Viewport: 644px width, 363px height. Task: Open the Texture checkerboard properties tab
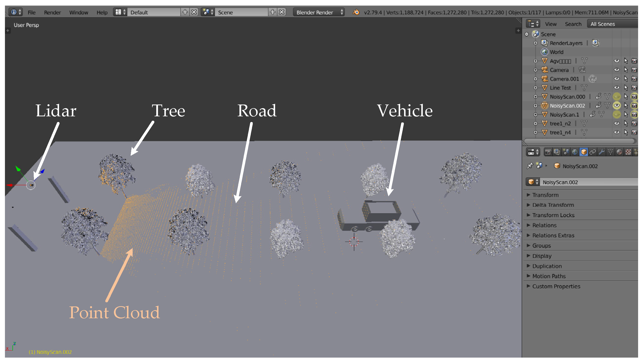click(x=628, y=152)
